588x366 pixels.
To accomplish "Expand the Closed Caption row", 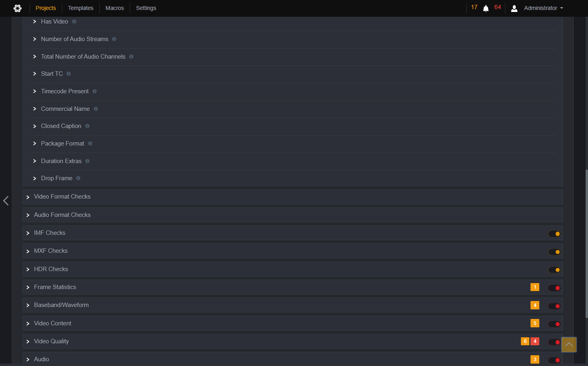I will click(x=35, y=126).
